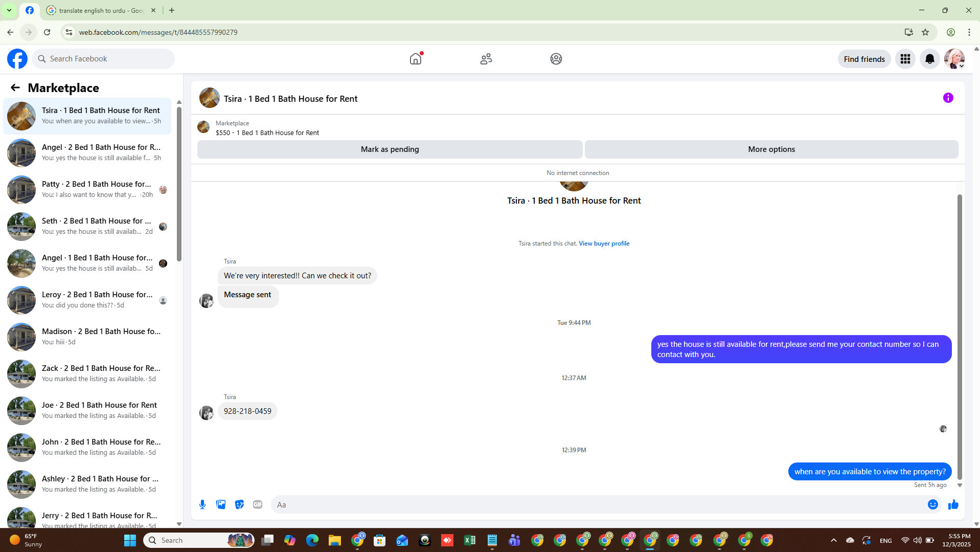
Task: Click the Find friends button
Action: click(x=864, y=59)
